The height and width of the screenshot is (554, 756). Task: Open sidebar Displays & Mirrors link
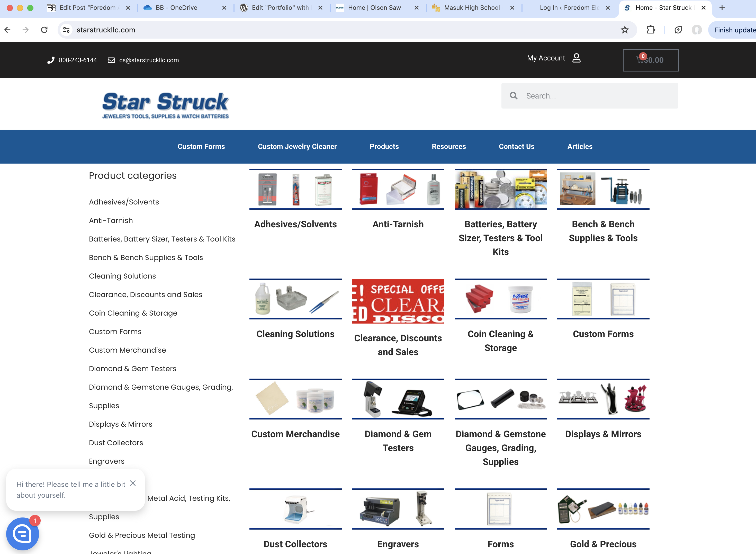point(120,424)
